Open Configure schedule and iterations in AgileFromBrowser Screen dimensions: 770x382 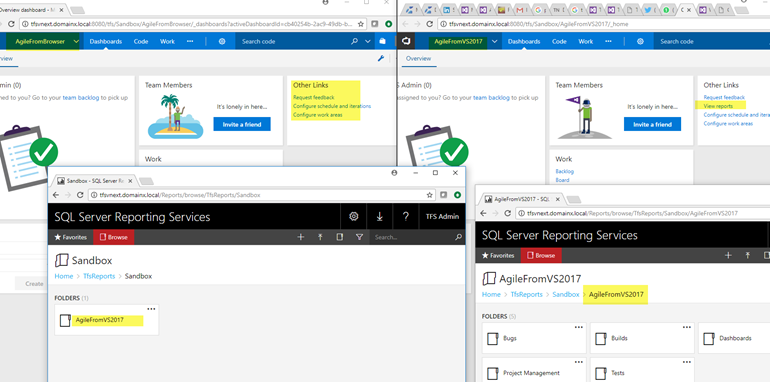332,106
